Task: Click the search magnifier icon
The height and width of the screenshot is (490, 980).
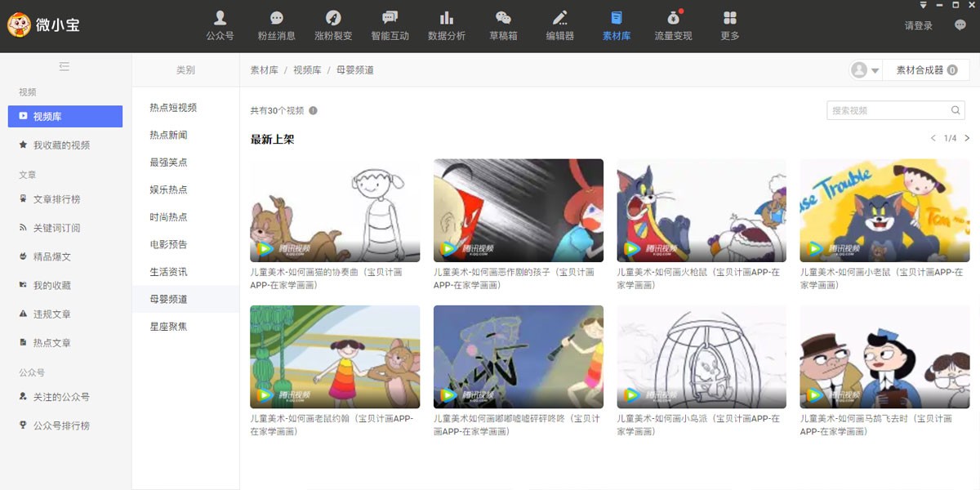Action: click(955, 109)
